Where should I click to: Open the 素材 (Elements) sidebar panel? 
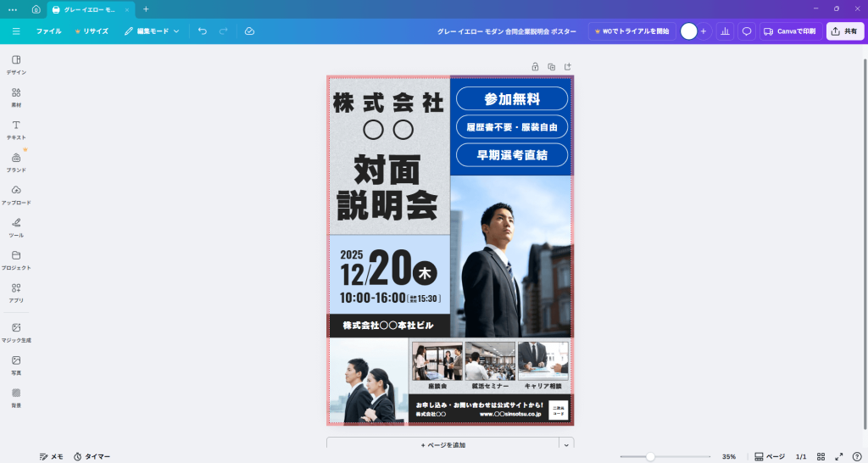pyautogui.click(x=16, y=97)
